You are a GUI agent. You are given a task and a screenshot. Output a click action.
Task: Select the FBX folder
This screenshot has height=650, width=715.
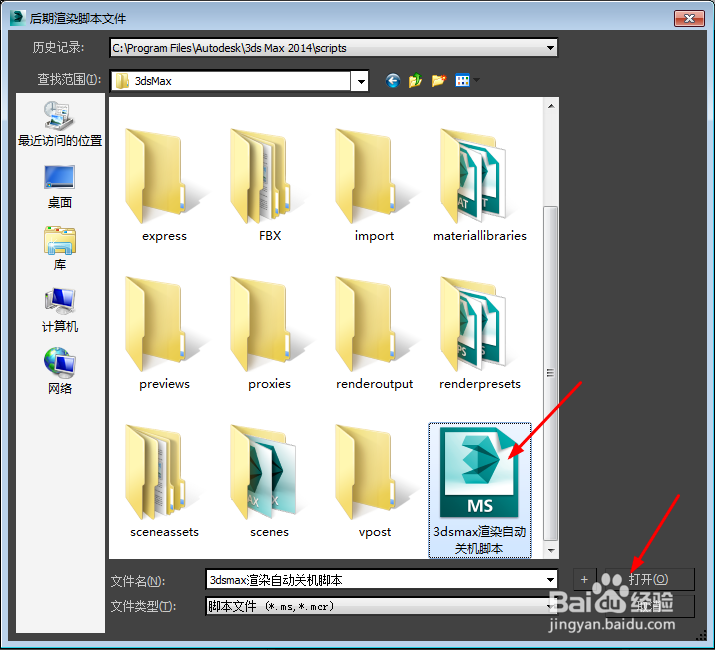click(269, 185)
